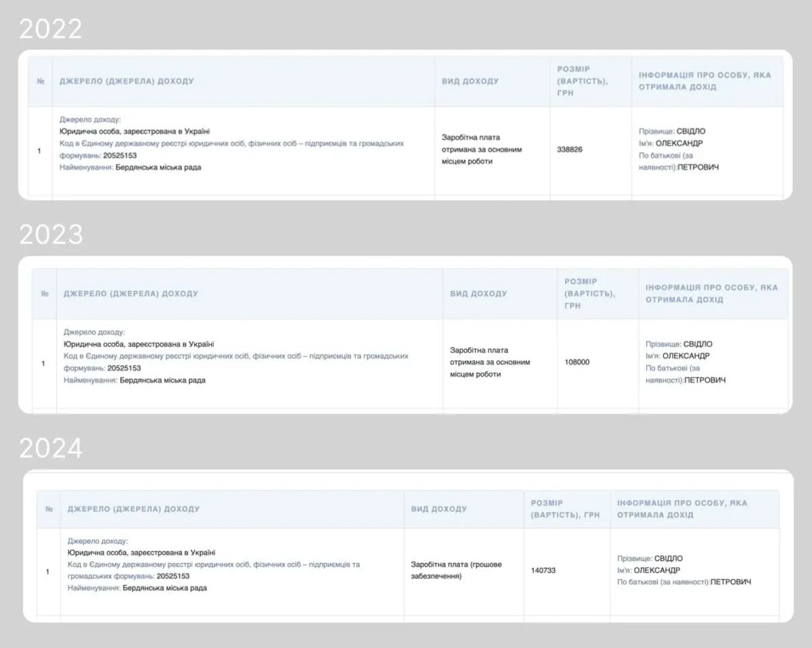This screenshot has height=648, width=812.
Task: Click 'Бердянська міська рада' name in 2024 table
Action: point(165,588)
